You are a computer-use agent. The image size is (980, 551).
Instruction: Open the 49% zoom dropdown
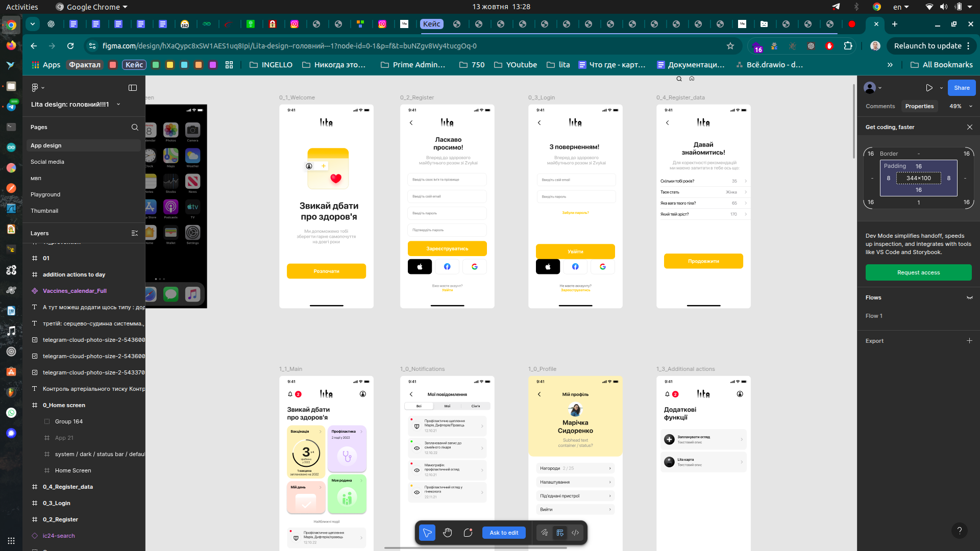pyautogui.click(x=961, y=106)
